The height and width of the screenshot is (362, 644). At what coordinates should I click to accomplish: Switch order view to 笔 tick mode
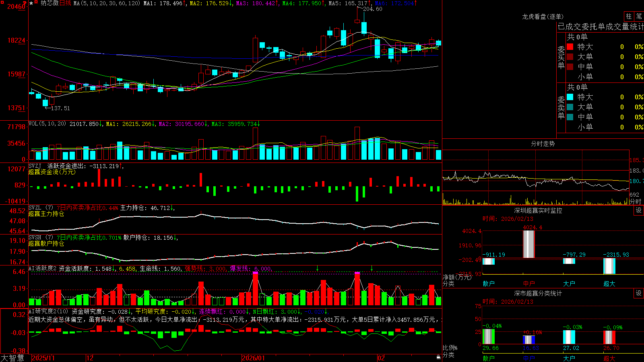click(639, 16)
